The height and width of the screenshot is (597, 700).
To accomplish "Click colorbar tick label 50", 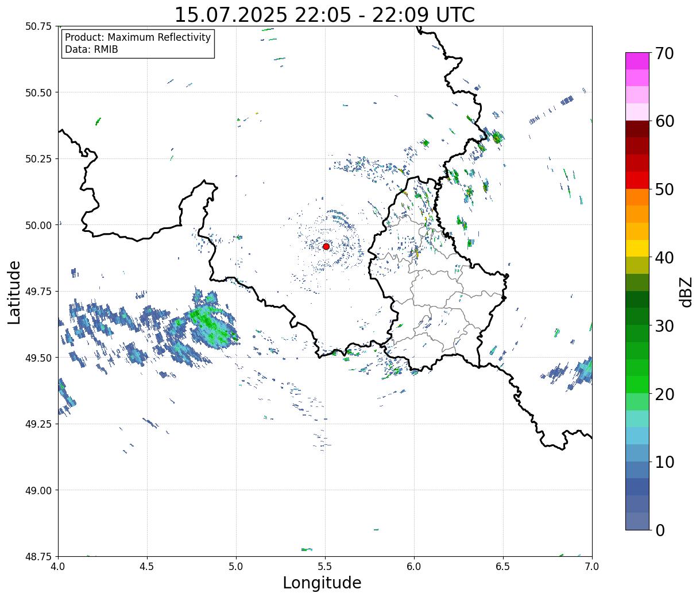I will pos(664,189).
